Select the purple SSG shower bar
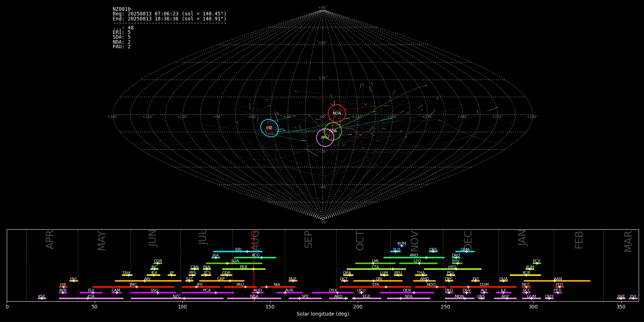 coord(153,293)
